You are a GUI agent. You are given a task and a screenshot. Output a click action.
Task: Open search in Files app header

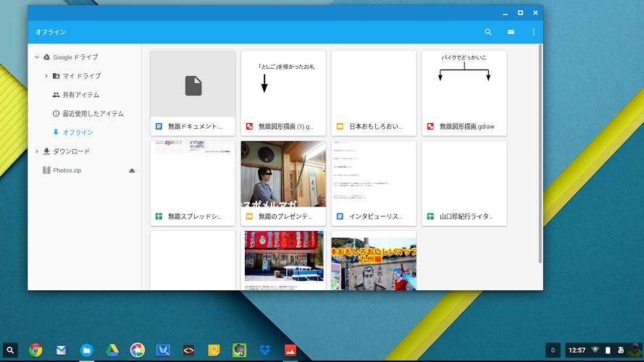(488, 32)
